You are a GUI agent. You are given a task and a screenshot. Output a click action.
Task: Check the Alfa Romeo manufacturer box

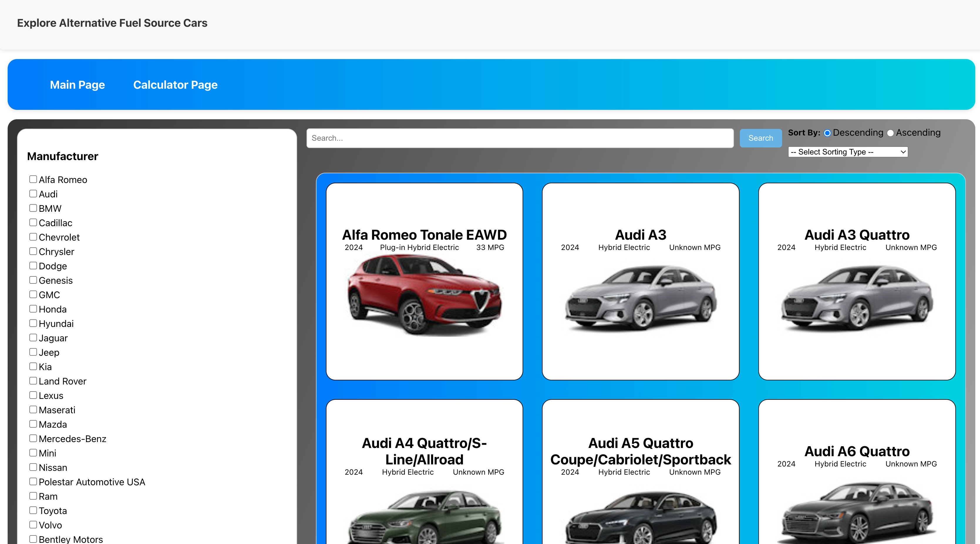point(33,179)
